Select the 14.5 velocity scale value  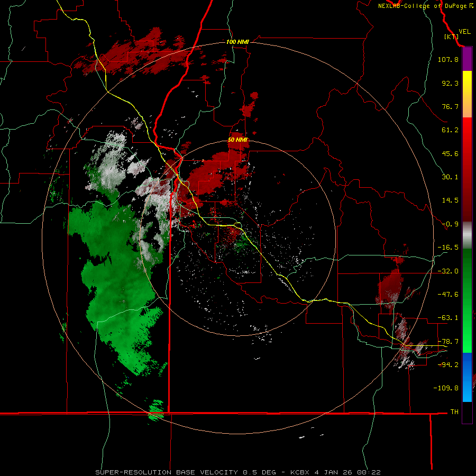tap(450, 200)
